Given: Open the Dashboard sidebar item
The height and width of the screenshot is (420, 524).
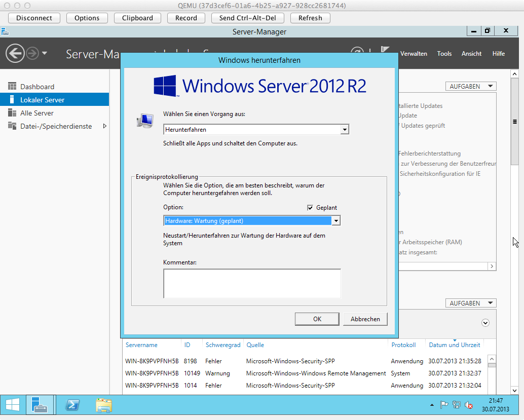Looking at the screenshot, I should [37, 87].
